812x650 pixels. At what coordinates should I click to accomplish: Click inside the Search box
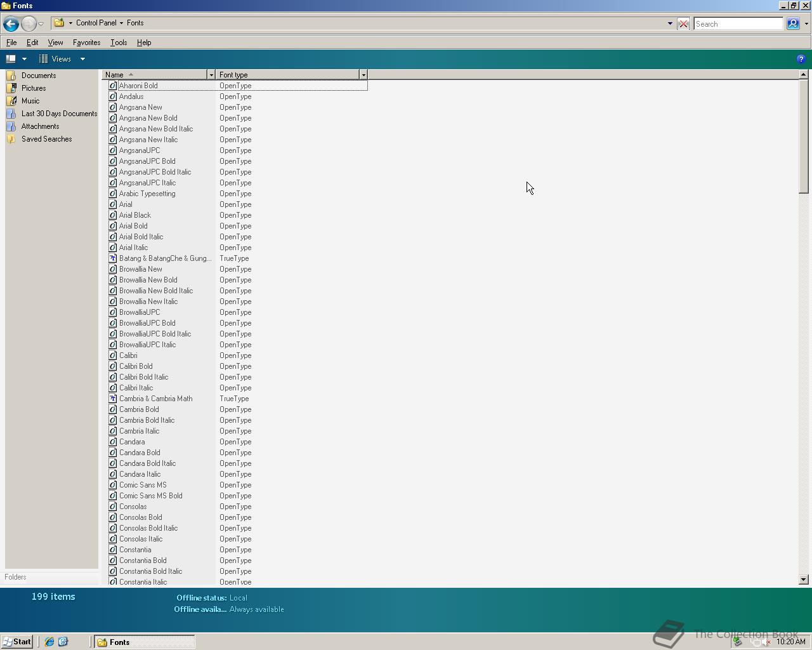click(738, 24)
